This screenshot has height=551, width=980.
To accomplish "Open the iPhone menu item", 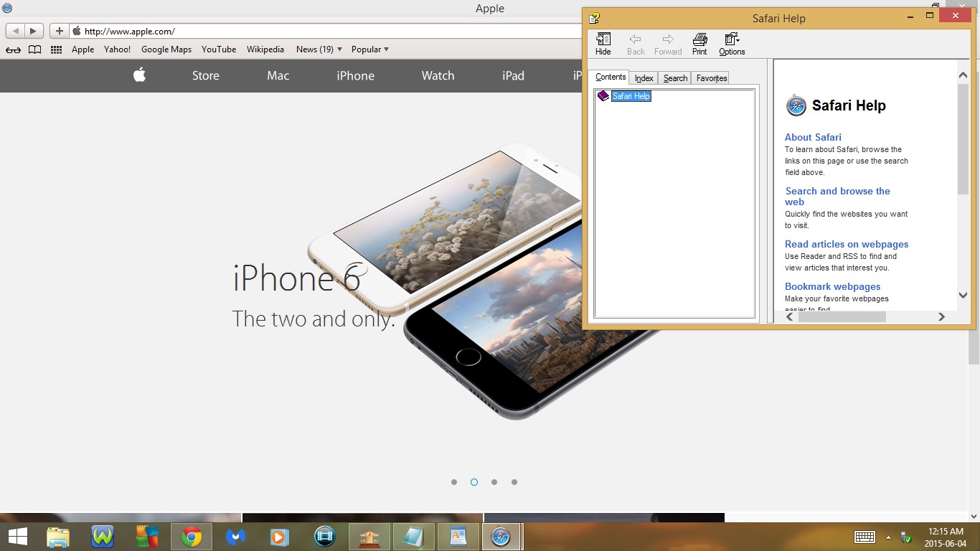I will point(356,75).
